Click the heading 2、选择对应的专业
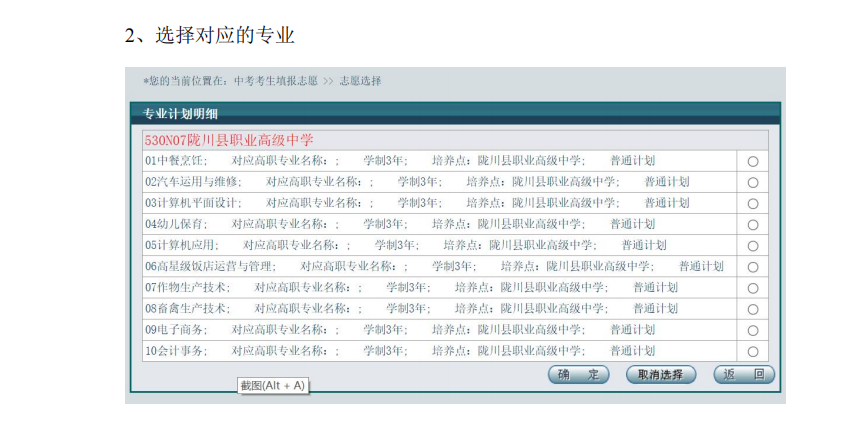 [210, 35]
